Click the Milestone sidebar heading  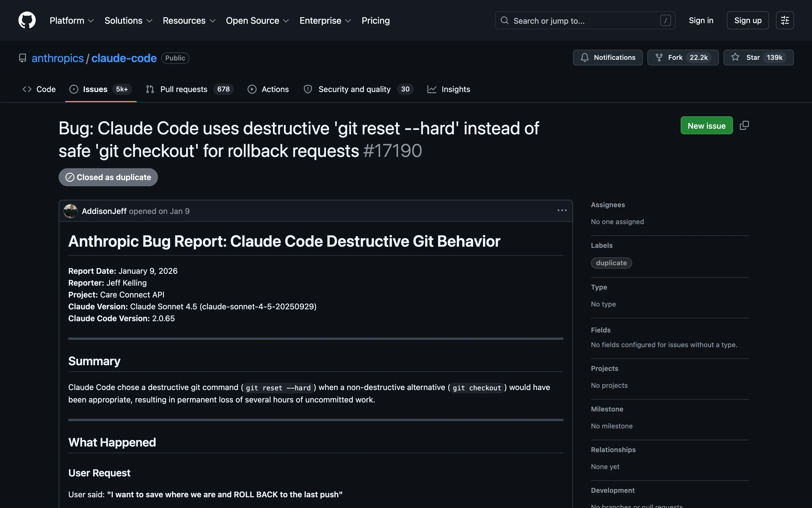607,409
